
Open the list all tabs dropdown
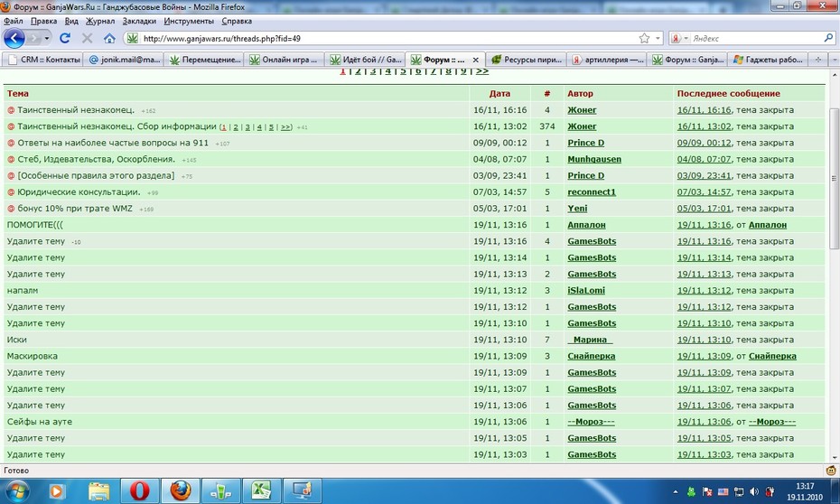tap(834, 60)
